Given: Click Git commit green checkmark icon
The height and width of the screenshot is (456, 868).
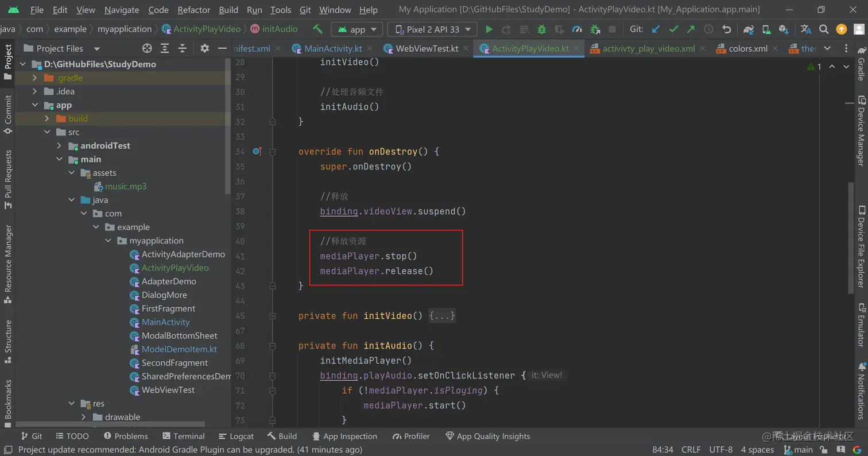Looking at the screenshot, I should coord(673,29).
